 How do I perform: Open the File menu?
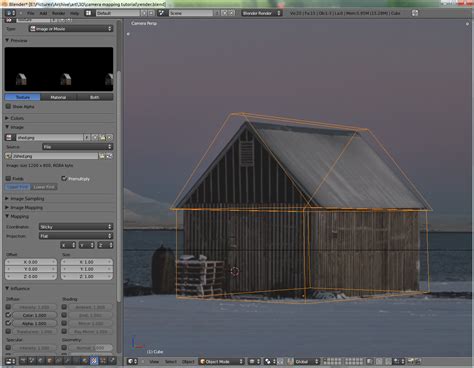point(31,13)
